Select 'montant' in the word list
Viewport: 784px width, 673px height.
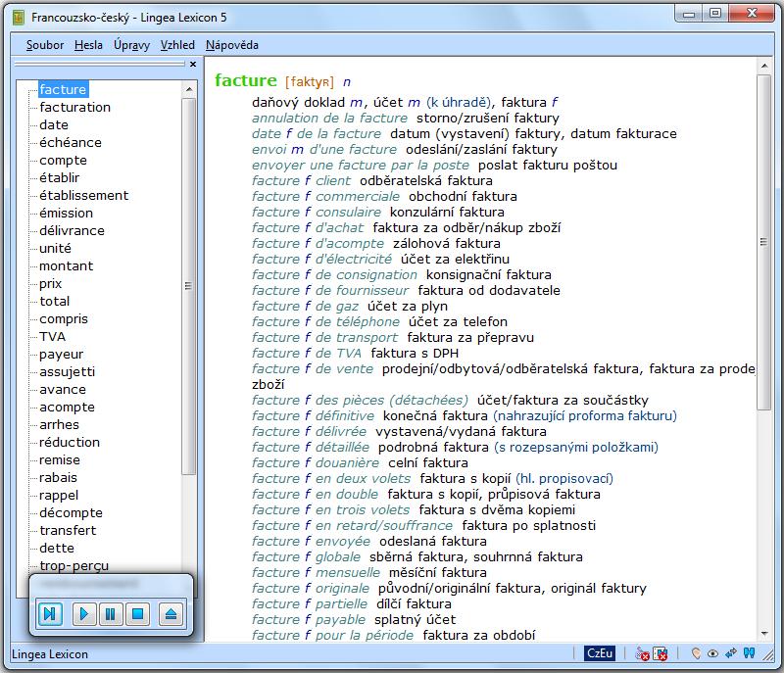(67, 265)
